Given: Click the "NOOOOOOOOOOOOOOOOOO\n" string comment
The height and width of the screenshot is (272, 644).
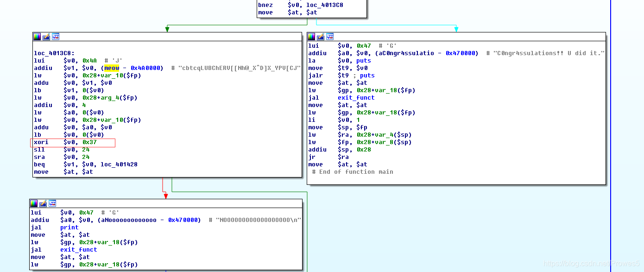Looking at the screenshot, I should [259, 220].
